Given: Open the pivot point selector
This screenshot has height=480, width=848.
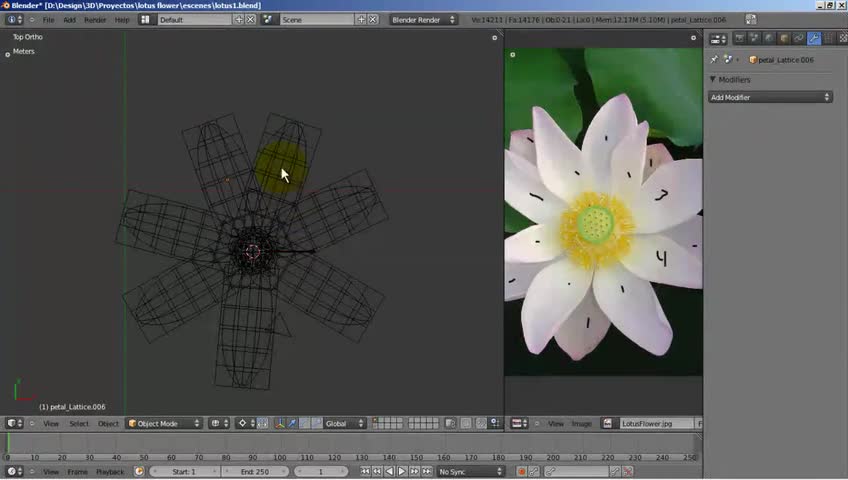Looking at the screenshot, I should click(x=246, y=423).
